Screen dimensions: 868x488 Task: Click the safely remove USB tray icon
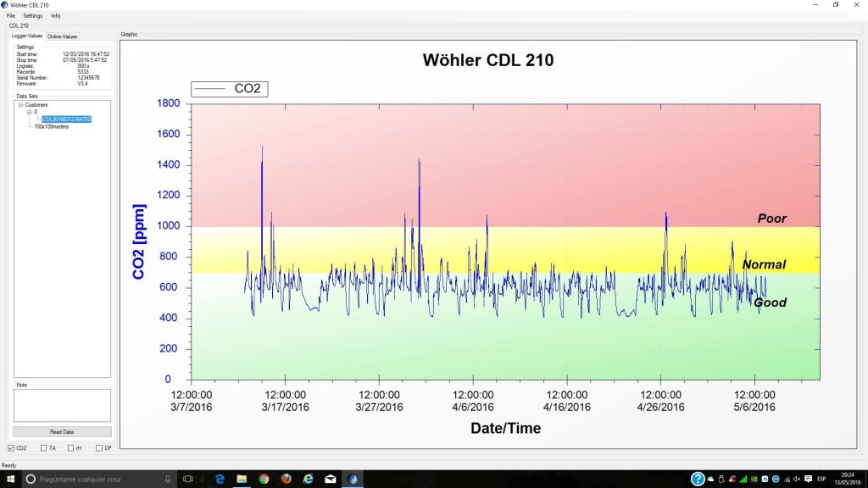[721, 480]
